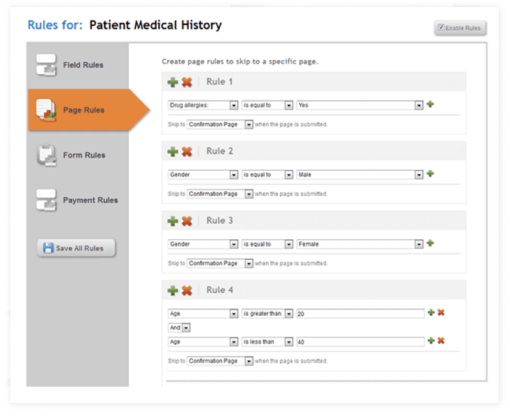Remove the 'Age is less than 40' condition
Screen dimensions: 510x420
pyautogui.click(x=441, y=340)
